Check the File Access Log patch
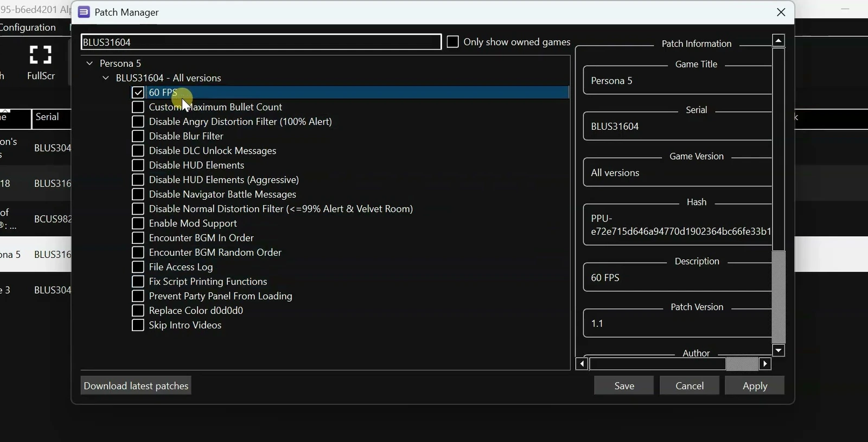Viewport: 868px width, 442px height. click(x=138, y=267)
